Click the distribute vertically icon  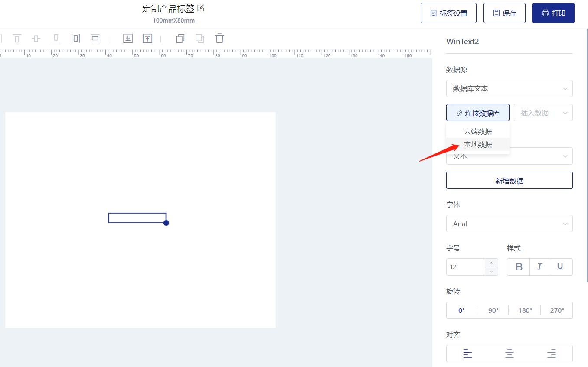click(x=95, y=39)
